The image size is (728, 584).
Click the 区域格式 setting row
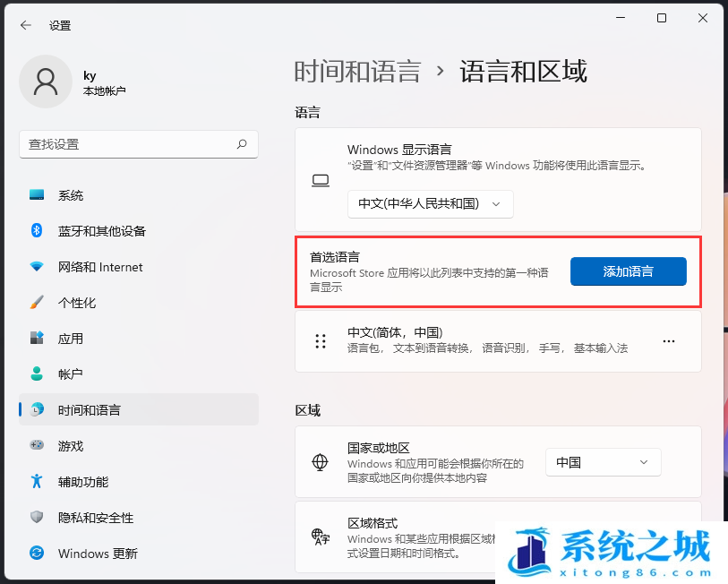pyautogui.click(x=498, y=537)
